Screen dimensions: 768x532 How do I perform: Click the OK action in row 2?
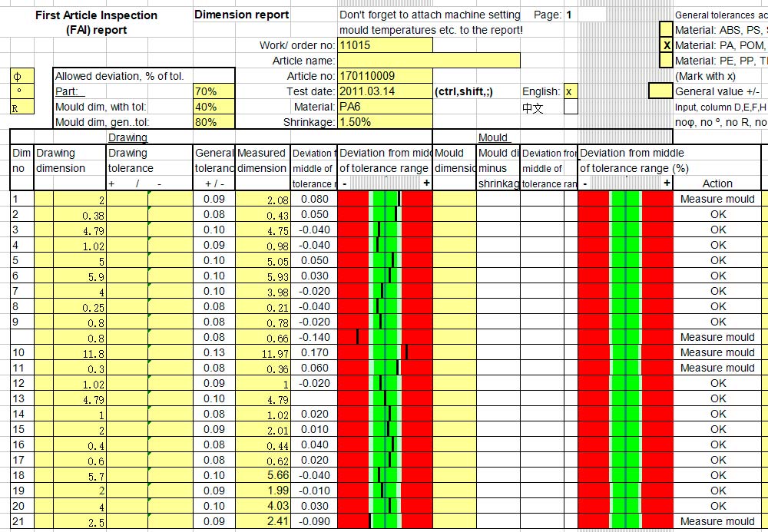click(717, 214)
